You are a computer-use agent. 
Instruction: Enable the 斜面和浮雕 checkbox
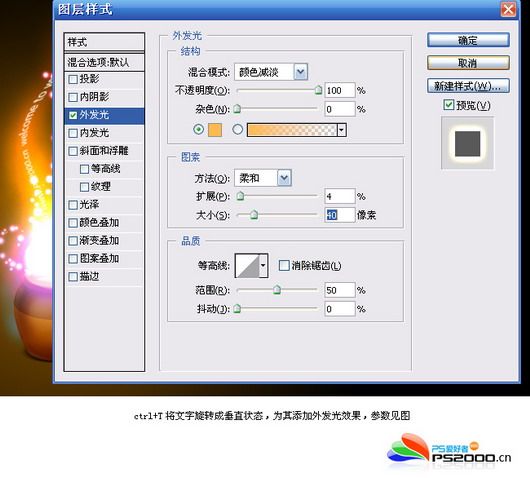pos(73,151)
